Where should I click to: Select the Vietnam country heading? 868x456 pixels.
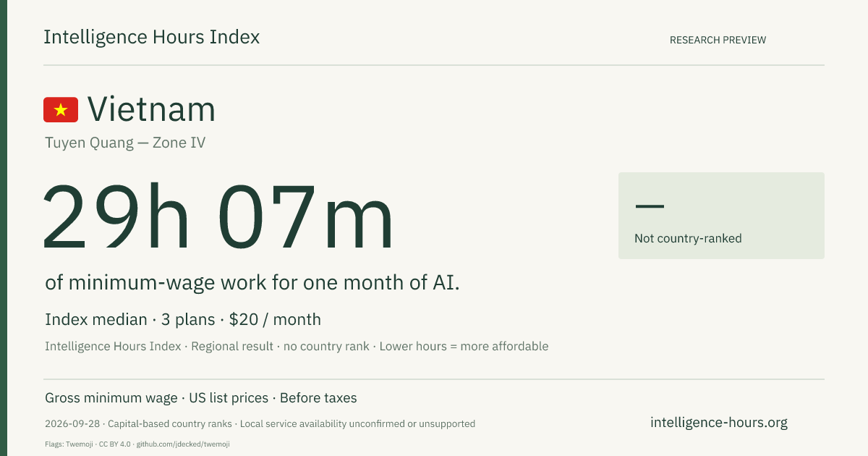coord(151,109)
